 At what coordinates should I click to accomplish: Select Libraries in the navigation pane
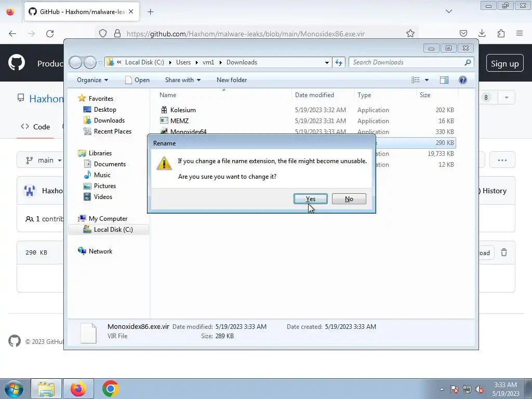pos(100,153)
